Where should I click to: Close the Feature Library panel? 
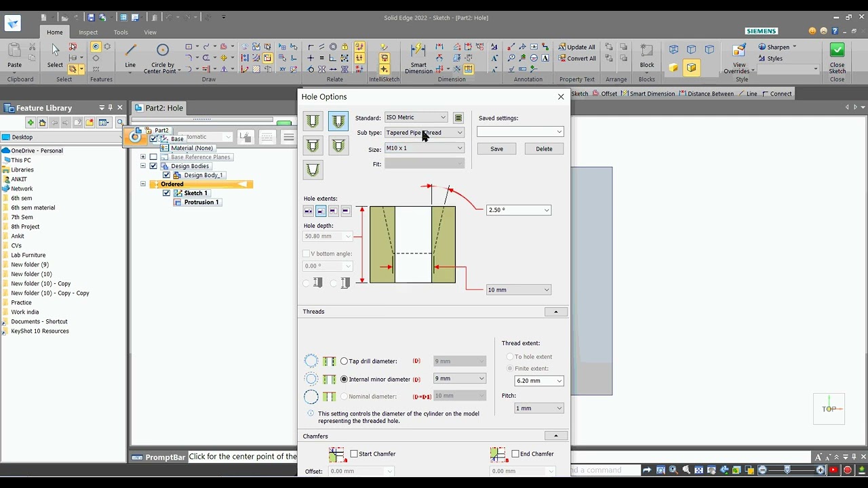(x=120, y=107)
